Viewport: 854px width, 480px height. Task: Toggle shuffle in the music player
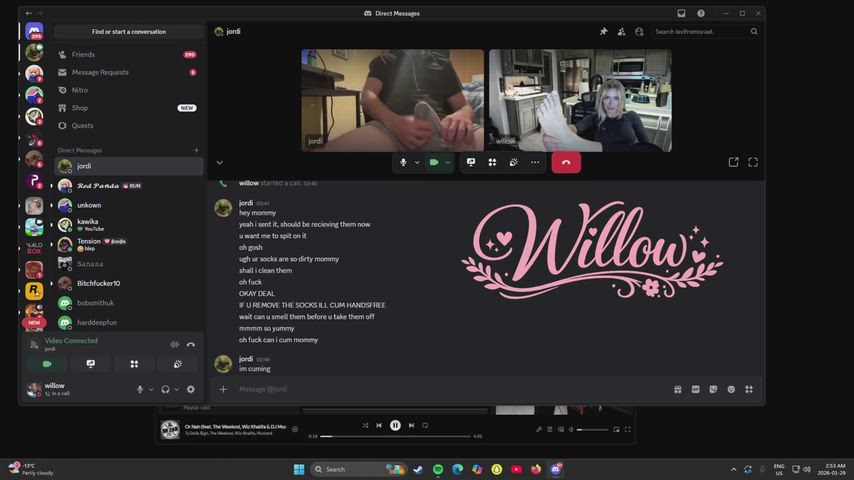365,425
